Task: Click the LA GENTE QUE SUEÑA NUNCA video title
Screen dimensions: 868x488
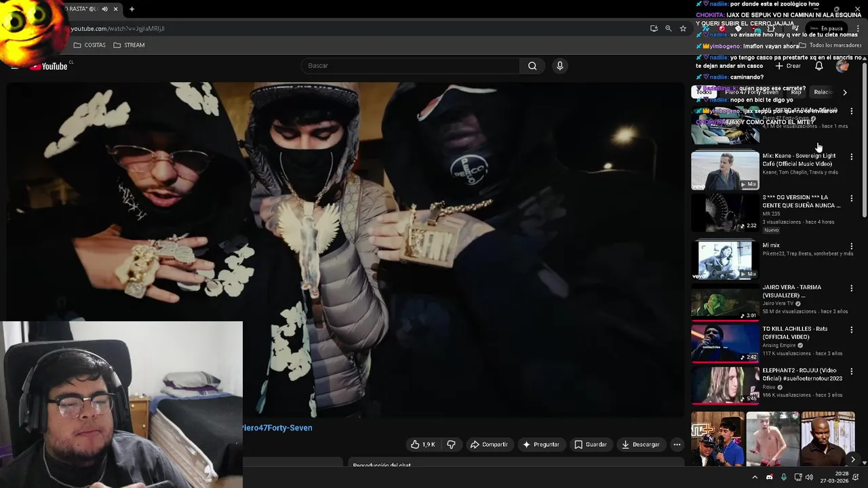Action: tap(801, 201)
